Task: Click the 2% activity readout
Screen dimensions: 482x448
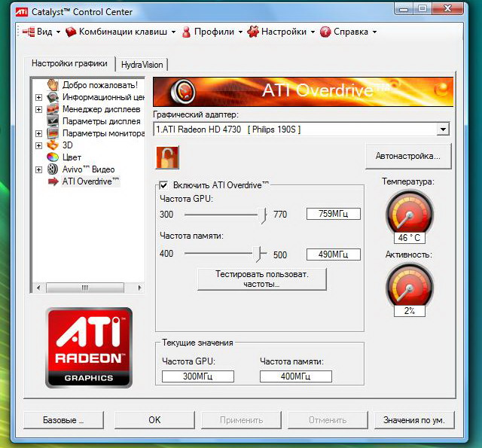Action: 410,311
